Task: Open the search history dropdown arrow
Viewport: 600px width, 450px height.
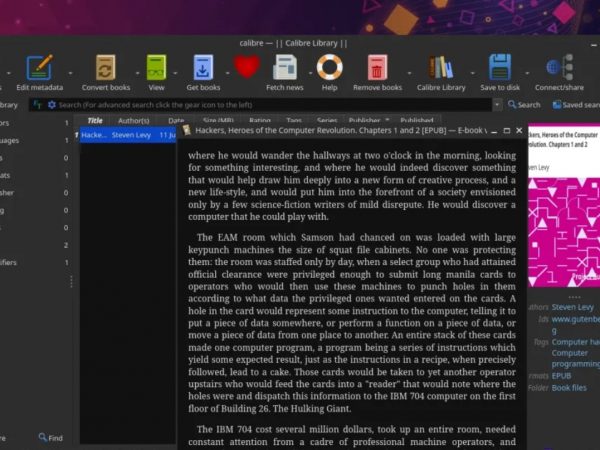Action: [x=497, y=104]
